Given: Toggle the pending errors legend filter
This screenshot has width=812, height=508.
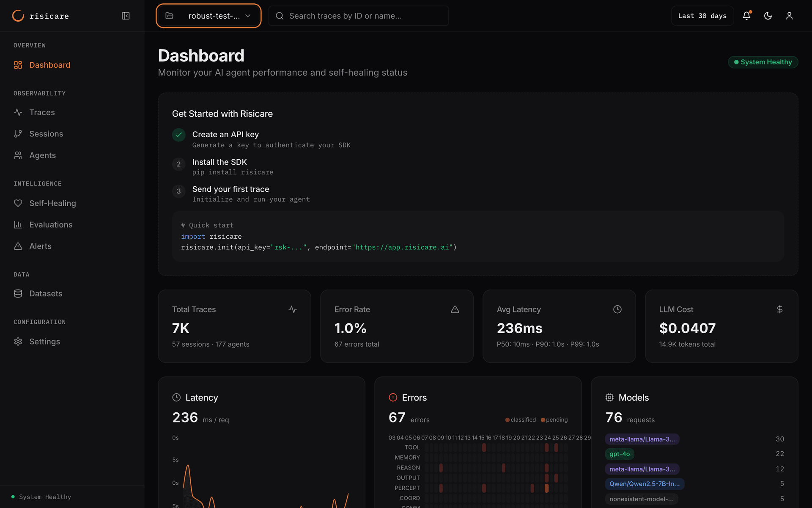Looking at the screenshot, I should pyautogui.click(x=554, y=420).
